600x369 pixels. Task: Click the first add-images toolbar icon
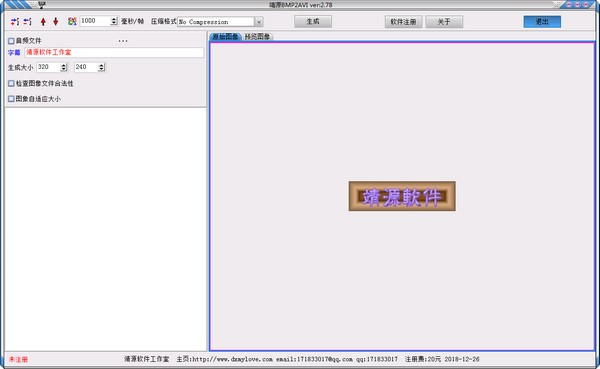15,21
